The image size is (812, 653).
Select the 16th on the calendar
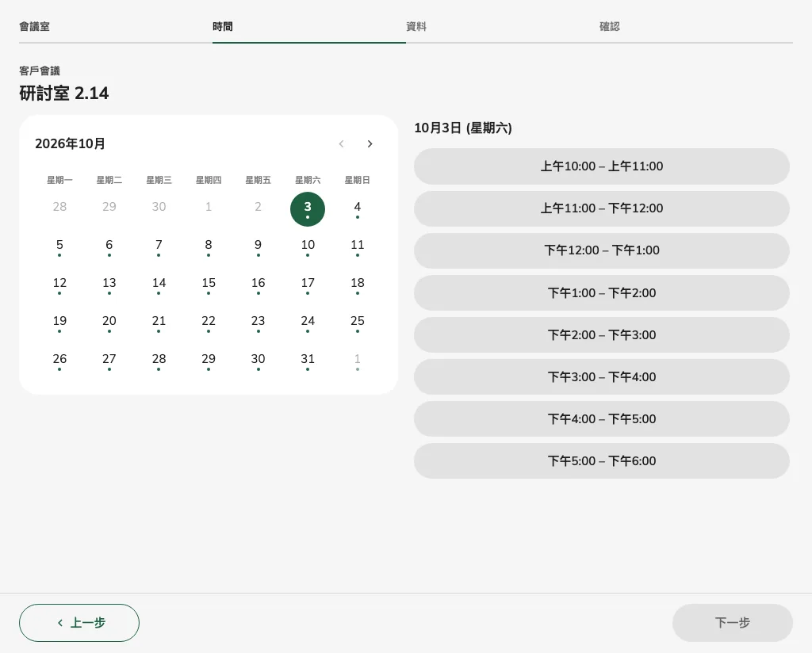coord(258,285)
